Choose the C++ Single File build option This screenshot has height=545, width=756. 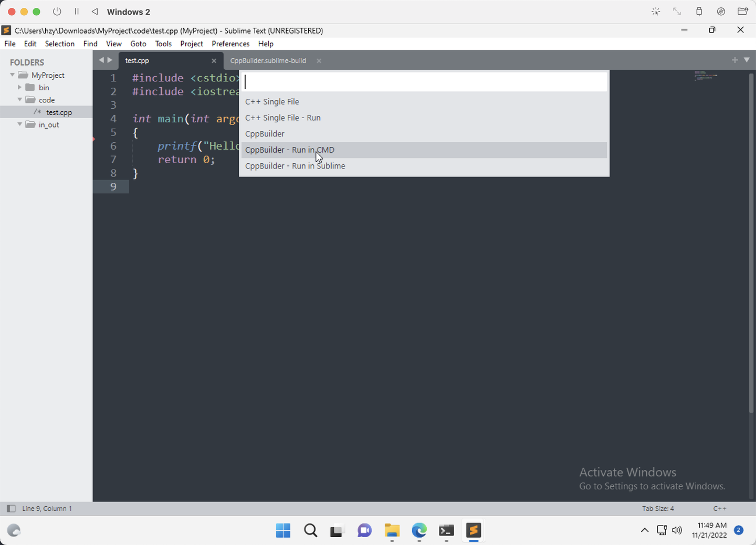pos(272,101)
